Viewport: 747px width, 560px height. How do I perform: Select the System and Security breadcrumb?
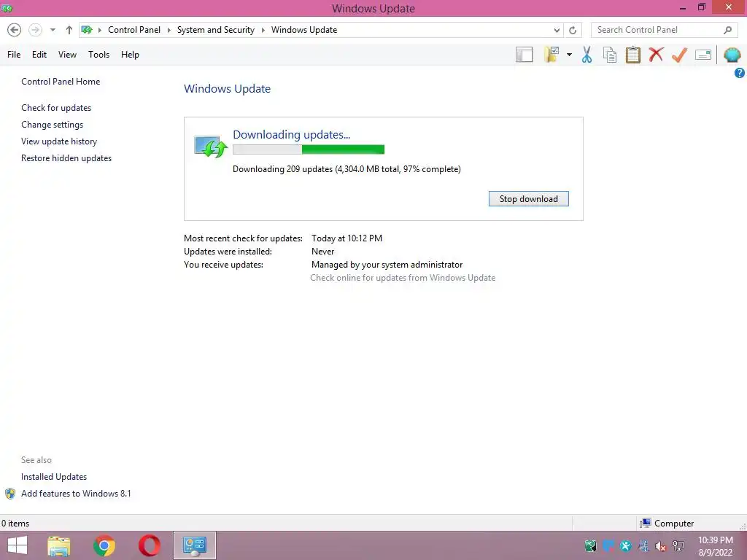pyautogui.click(x=216, y=30)
